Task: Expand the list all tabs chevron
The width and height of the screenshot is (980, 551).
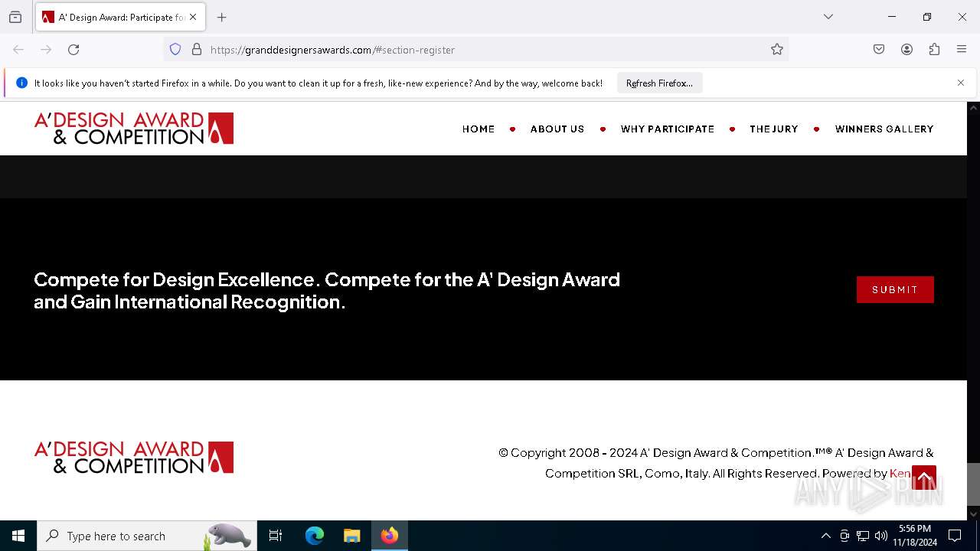Action: 828,17
